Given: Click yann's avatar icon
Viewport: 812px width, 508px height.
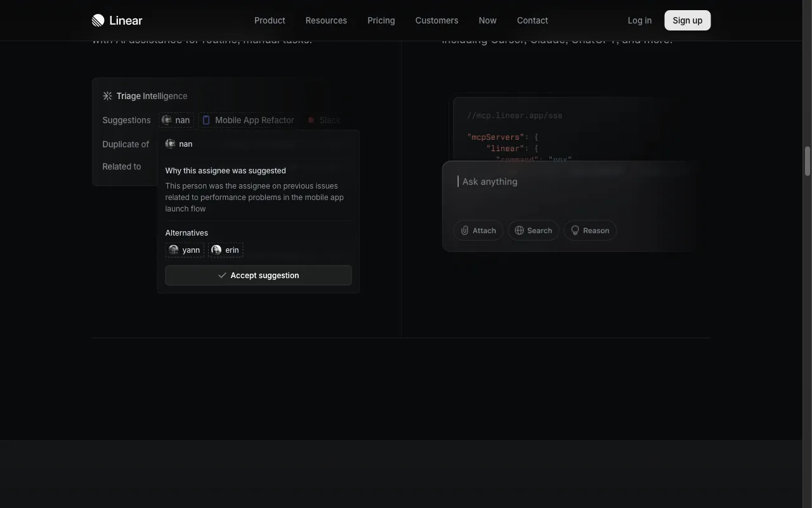Looking at the screenshot, I should (174, 250).
